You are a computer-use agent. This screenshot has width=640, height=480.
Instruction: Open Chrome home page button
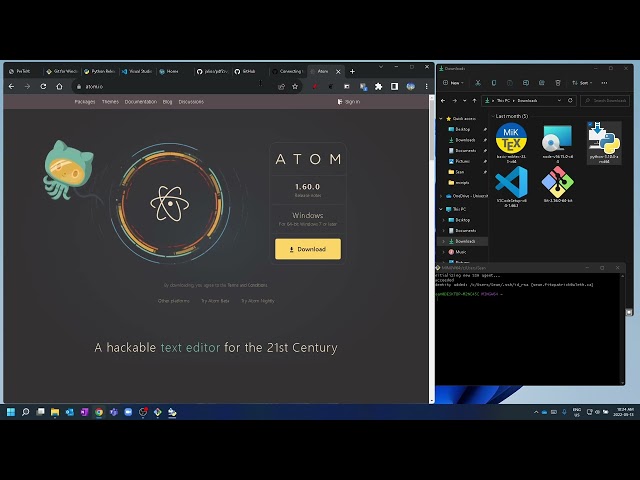click(x=60, y=87)
